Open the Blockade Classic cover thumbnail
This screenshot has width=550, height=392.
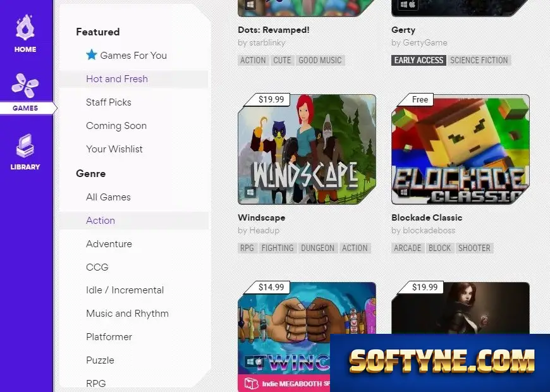(461, 149)
